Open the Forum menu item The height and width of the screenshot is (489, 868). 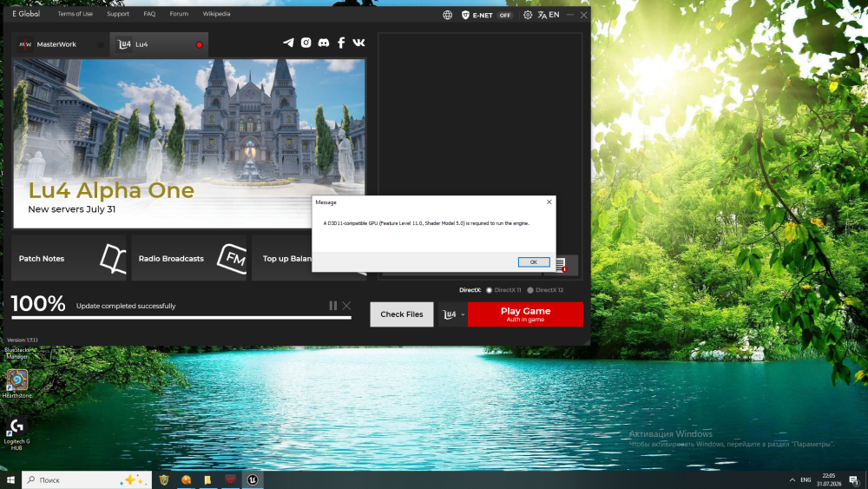(x=179, y=14)
